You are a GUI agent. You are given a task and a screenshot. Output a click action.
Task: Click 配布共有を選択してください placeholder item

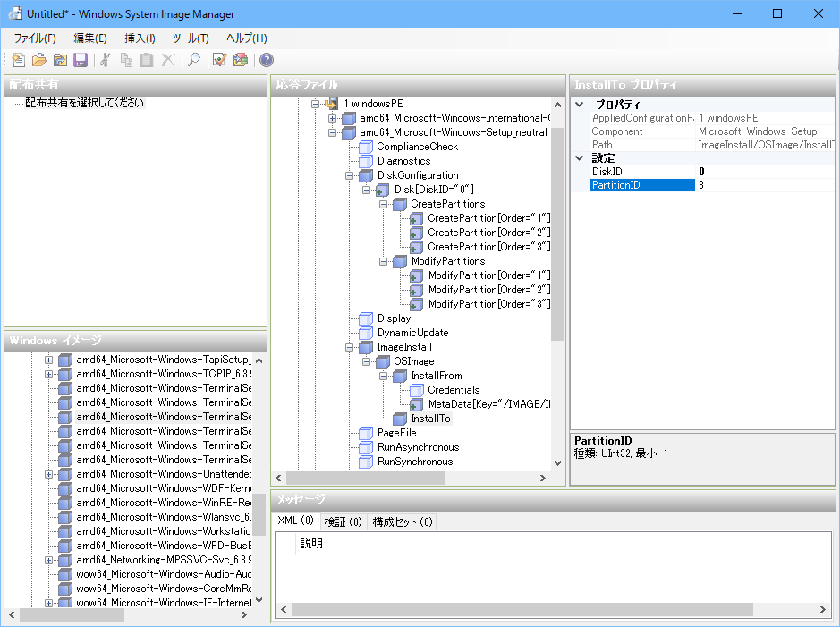85,103
